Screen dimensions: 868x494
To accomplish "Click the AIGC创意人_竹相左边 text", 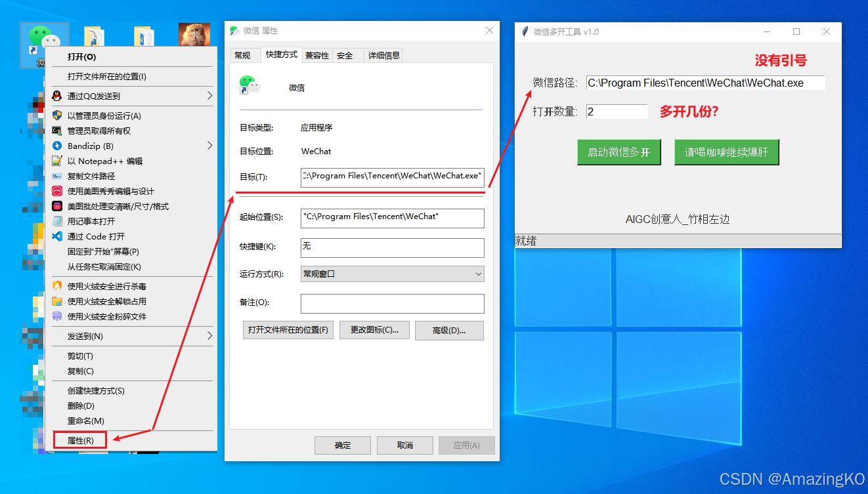I will click(x=678, y=219).
